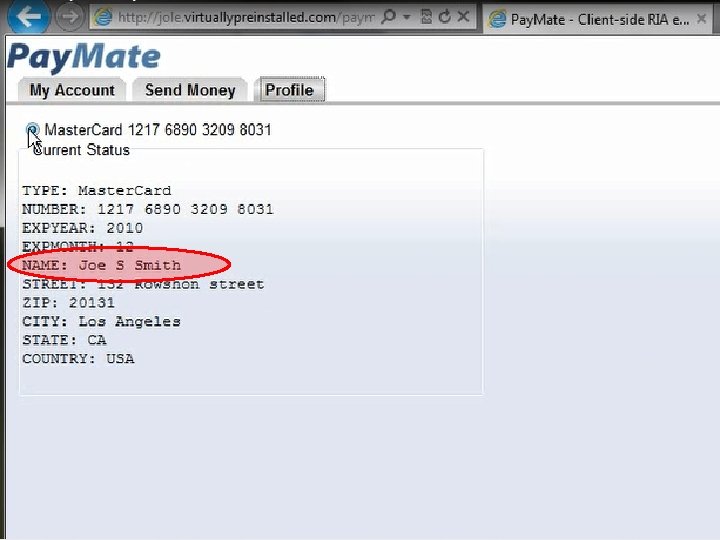This screenshot has height=540, width=720.
Task: Click the compatibility view icon
Action: click(x=426, y=17)
